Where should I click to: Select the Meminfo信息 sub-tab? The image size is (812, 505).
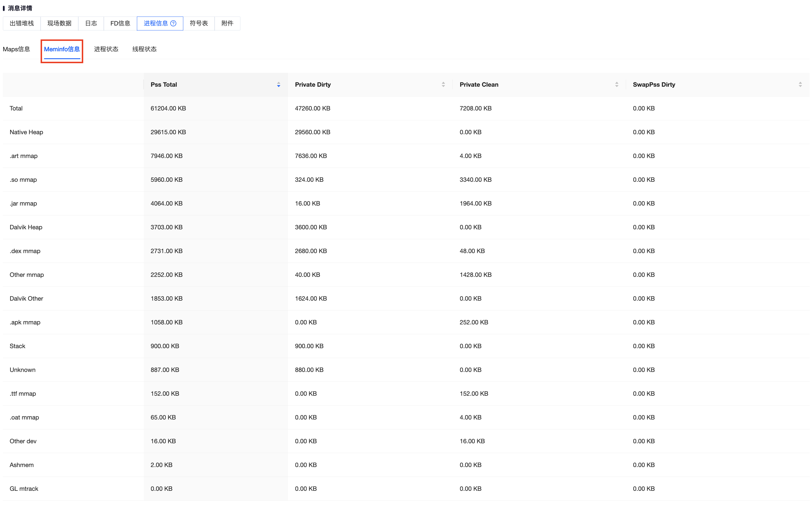pos(62,49)
